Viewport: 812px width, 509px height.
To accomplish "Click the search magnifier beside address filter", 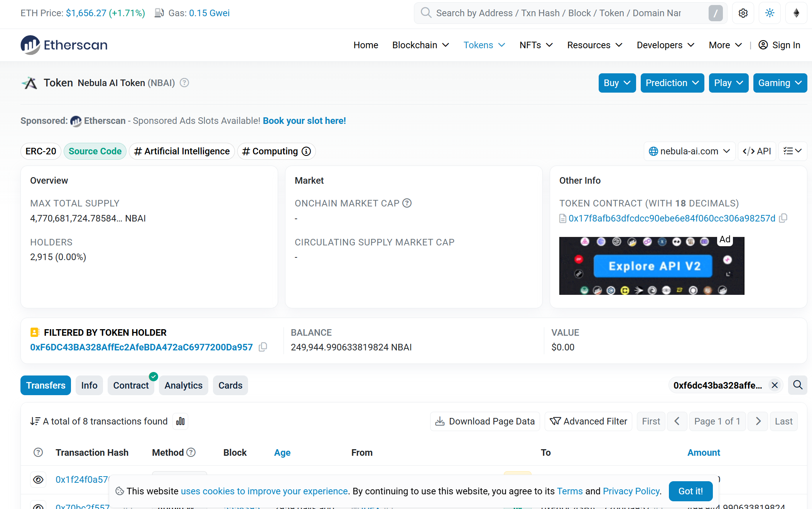I will coord(798,385).
